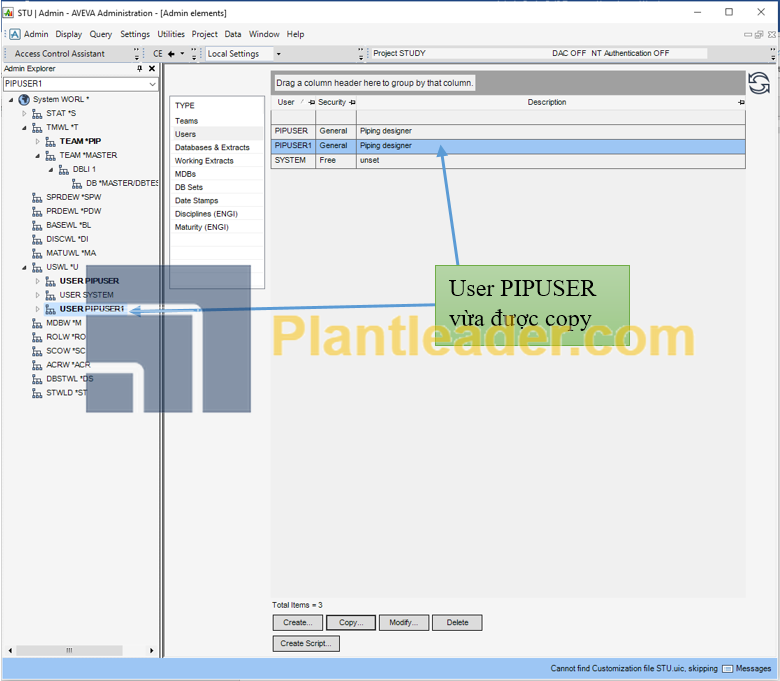Select DB *MASTER/DBTEST tree item
This screenshot has width=780, height=681.
[x=122, y=184]
